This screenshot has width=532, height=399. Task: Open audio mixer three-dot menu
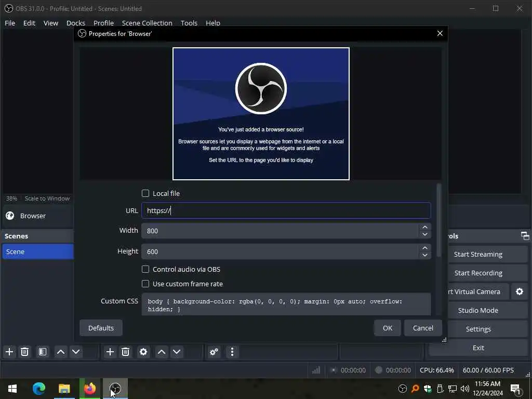point(232,352)
